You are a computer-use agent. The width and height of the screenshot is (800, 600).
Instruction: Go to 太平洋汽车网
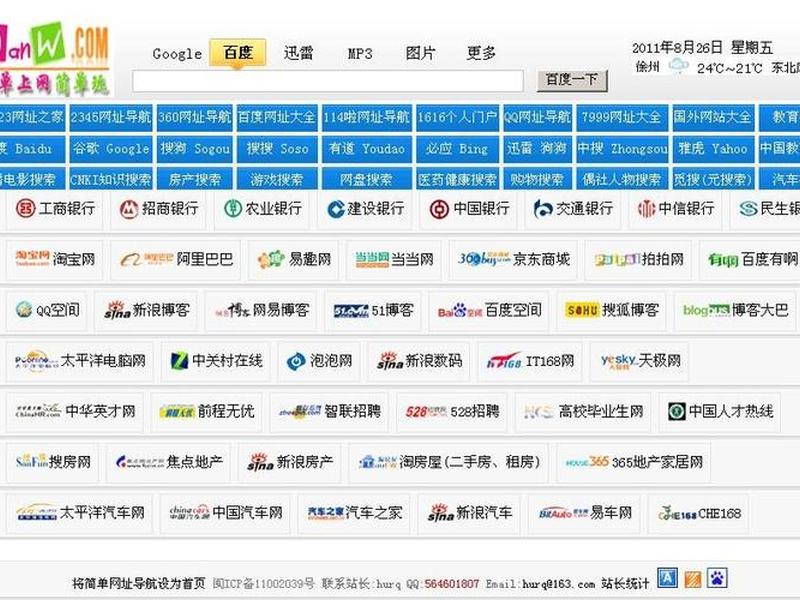[80, 513]
